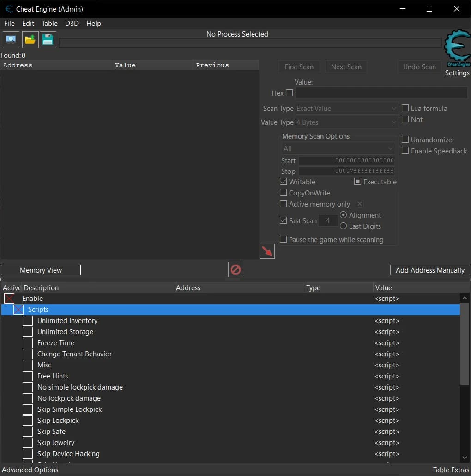
Task: Open Settings under the logo
Action: (x=457, y=73)
